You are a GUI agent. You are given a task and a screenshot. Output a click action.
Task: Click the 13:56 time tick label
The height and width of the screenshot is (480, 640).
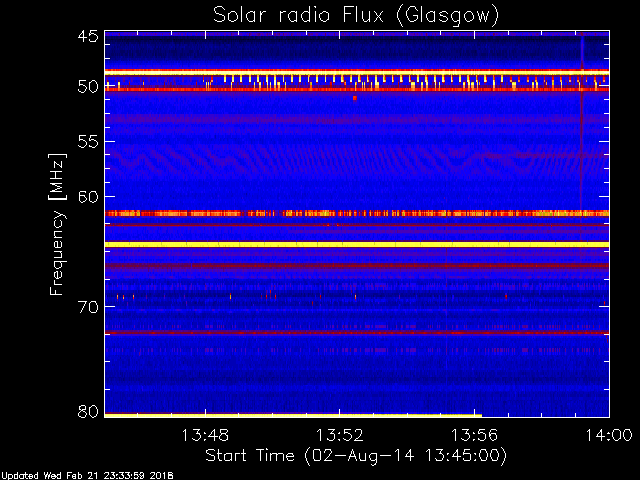[474, 435]
